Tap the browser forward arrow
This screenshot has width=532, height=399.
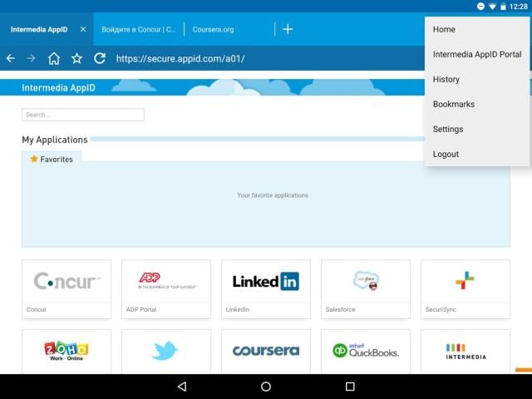pyautogui.click(x=32, y=58)
